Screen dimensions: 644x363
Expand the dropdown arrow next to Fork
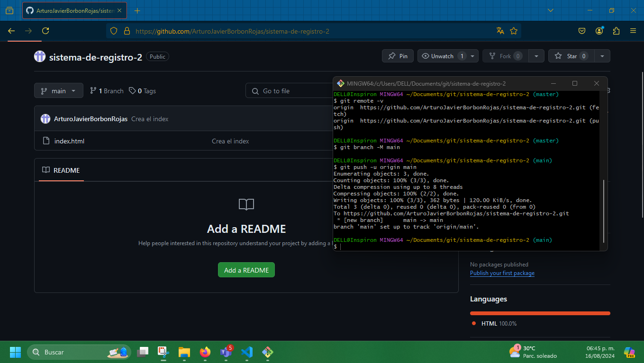tap(536, 56)
